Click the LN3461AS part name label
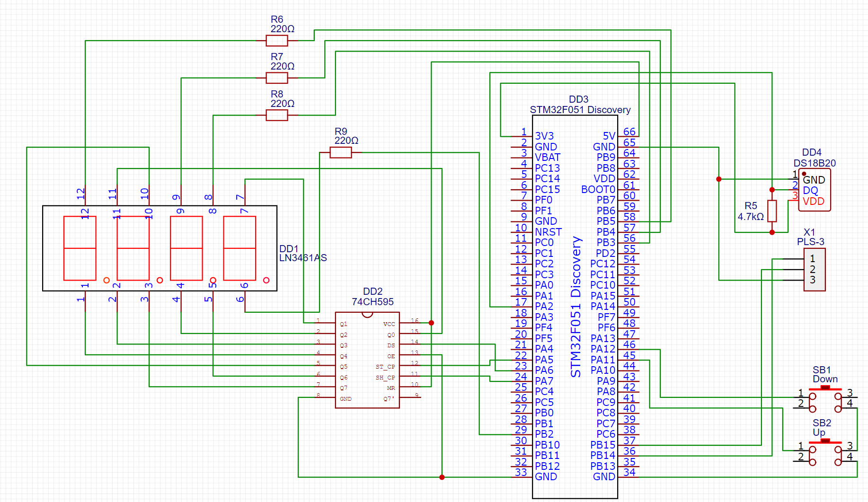This screenshot has height=502, width=868. point(303,258)
